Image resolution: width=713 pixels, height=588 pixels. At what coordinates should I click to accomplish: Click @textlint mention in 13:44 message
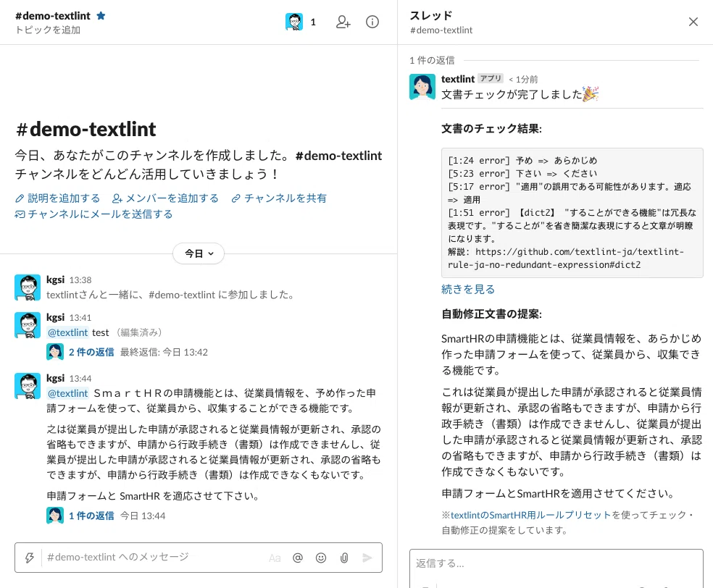point(68,393)
